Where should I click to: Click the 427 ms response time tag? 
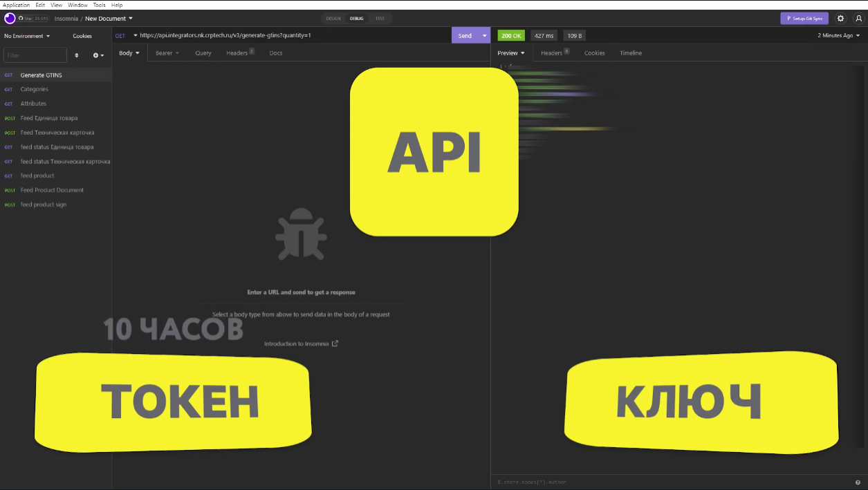545,35
